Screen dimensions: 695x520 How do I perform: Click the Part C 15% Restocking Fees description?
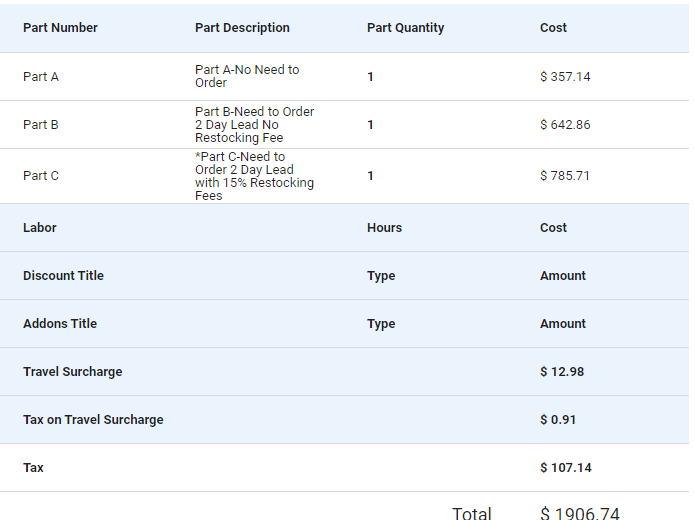pyautogui.click(x=254, y=176)
